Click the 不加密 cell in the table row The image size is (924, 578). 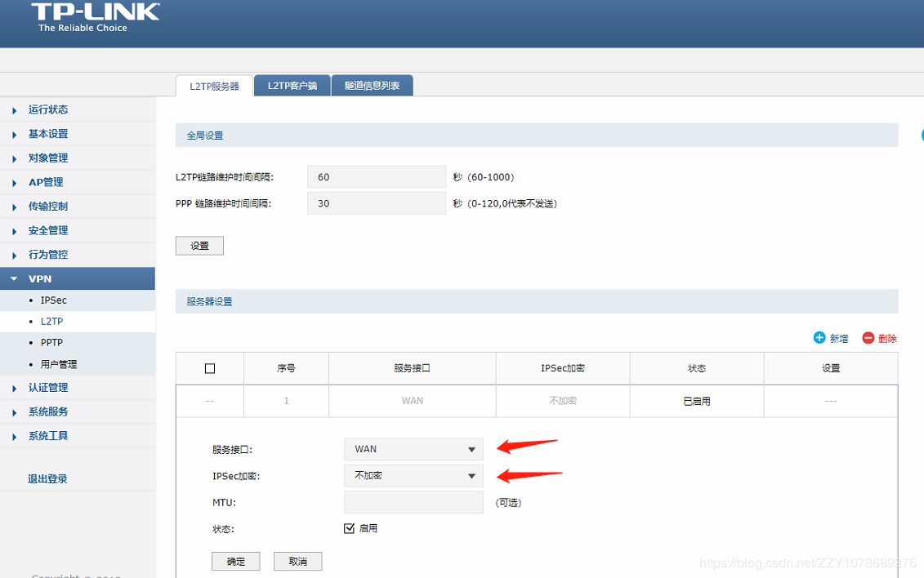(563, 401)
